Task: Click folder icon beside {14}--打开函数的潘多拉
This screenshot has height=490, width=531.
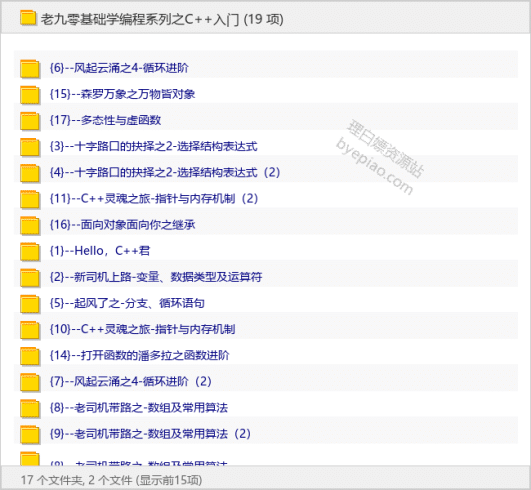Action: tap(30, 356)
